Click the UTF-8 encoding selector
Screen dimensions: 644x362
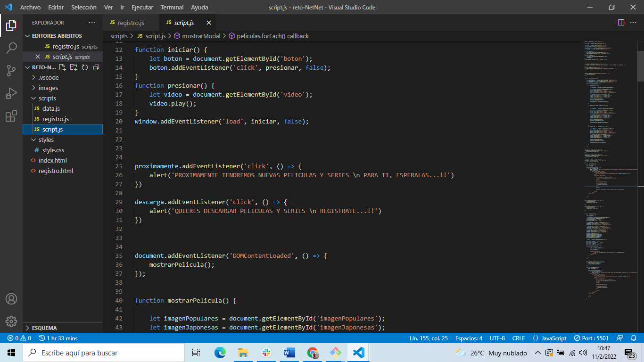tap(497, 338)
